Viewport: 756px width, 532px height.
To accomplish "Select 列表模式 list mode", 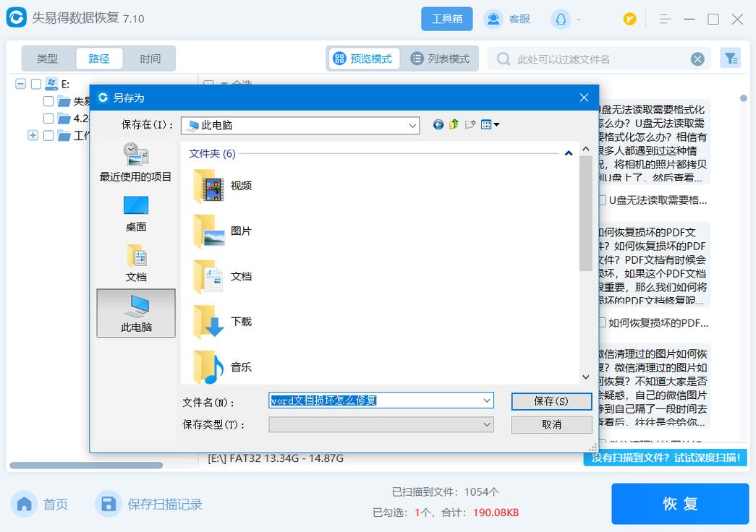I will [x=440, y=59].
